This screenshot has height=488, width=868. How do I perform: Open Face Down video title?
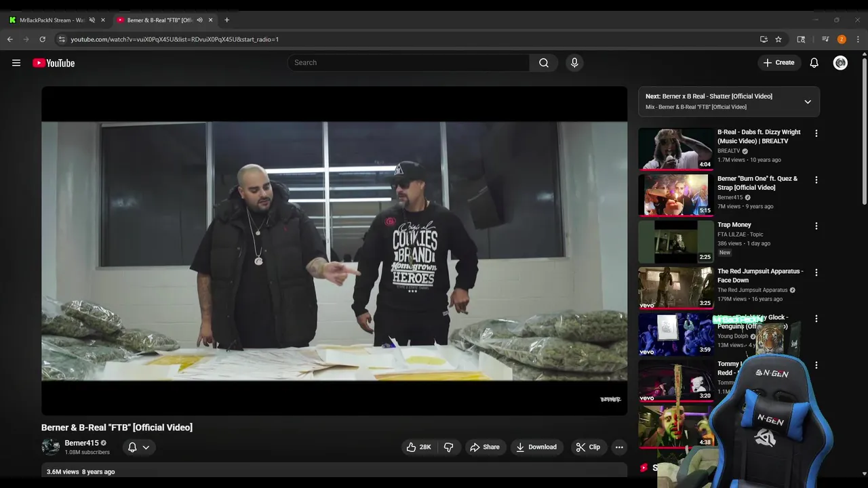(760, 276)
